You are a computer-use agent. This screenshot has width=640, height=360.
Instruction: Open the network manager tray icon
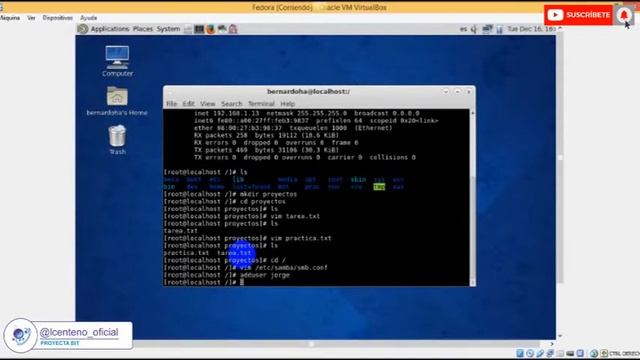(487, 29)
